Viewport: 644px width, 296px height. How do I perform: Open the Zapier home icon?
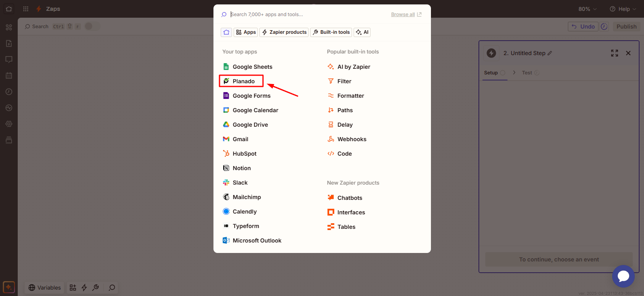[x=9, y=9]
